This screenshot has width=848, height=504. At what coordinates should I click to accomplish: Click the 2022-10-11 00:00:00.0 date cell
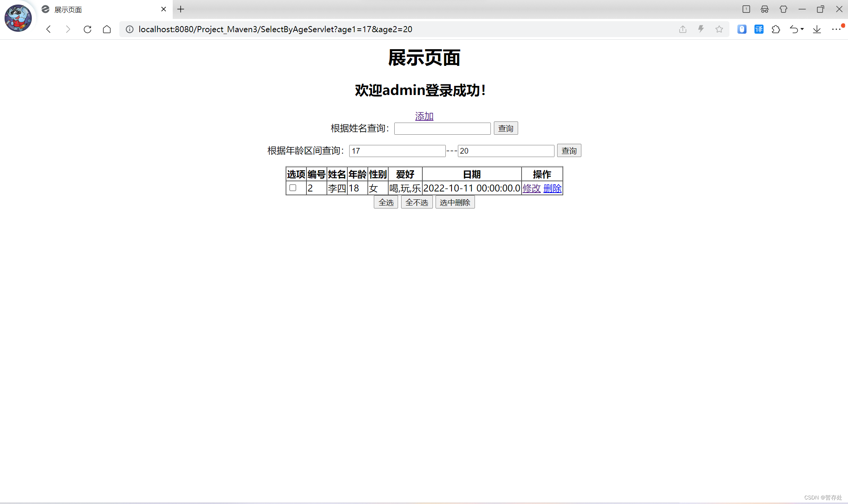tap(472, 188)
